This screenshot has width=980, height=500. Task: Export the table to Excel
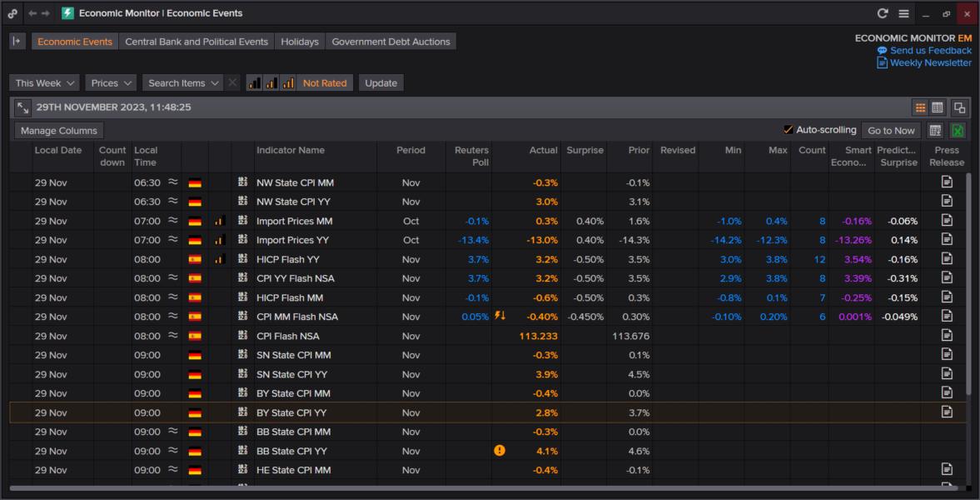pos(958,131)
